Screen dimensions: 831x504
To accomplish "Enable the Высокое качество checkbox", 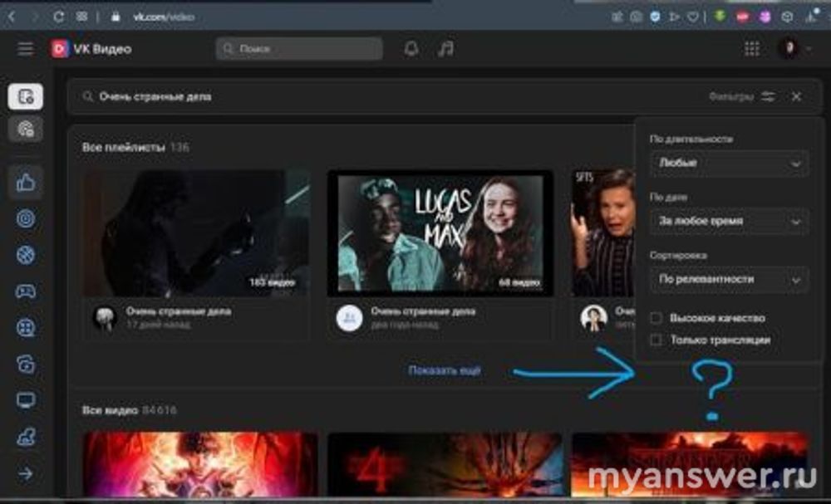I will [x=656, y=318].
